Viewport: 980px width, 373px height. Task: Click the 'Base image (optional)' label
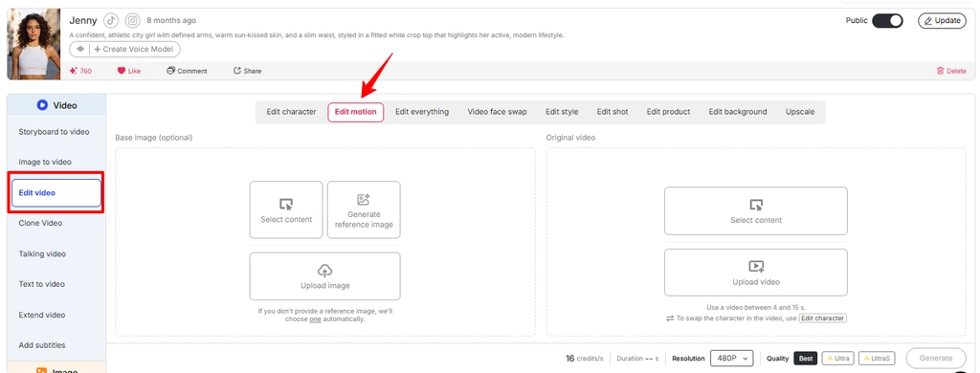click(154, 137)
